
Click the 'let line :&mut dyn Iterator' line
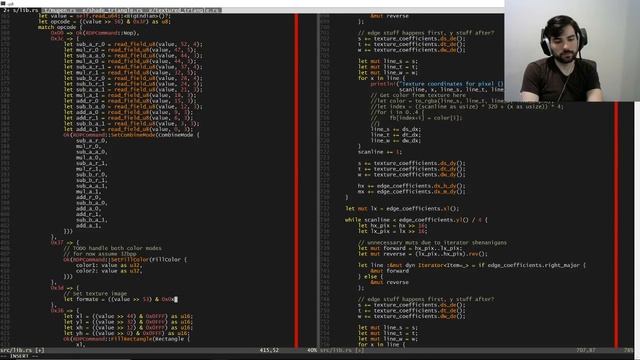[x=471, y=265]
